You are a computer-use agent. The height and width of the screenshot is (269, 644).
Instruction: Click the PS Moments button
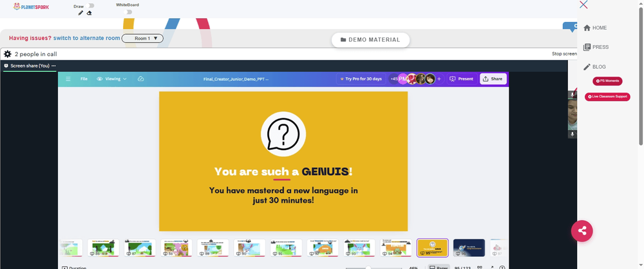tap(607, 81)
